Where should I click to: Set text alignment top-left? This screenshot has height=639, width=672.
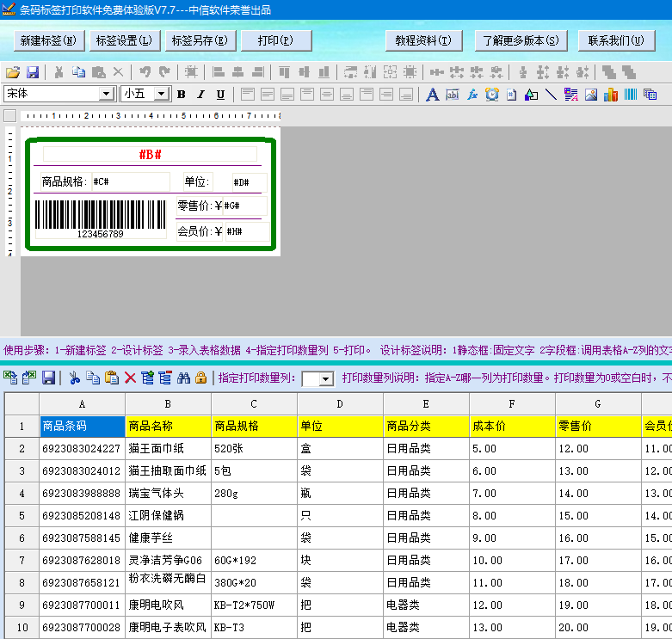(248, 95)
